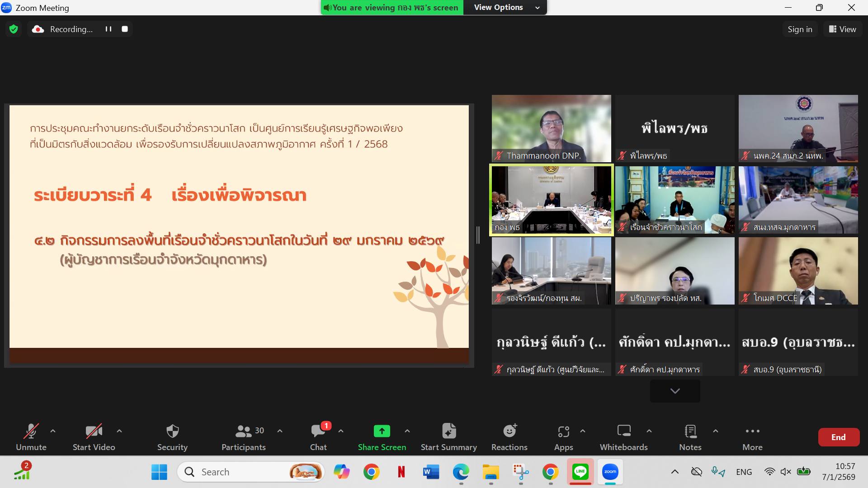
Task: Open the Apps icon
Action: coord(563,432)
